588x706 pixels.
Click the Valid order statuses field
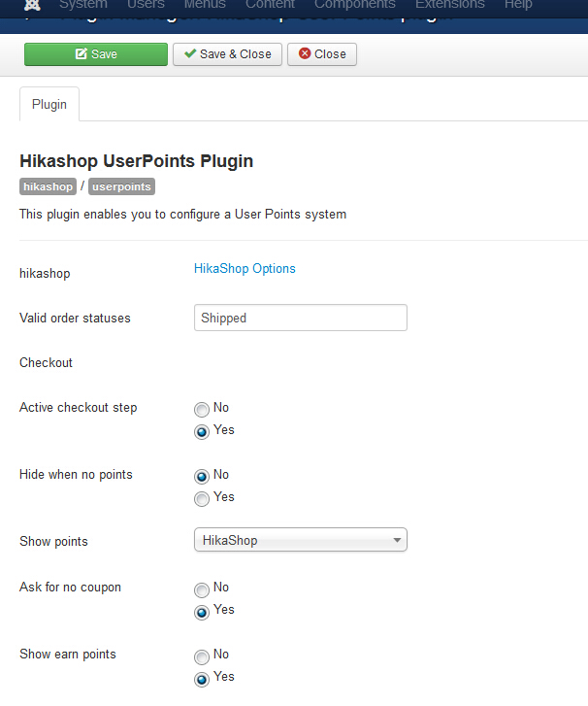[x=301, y=318]
